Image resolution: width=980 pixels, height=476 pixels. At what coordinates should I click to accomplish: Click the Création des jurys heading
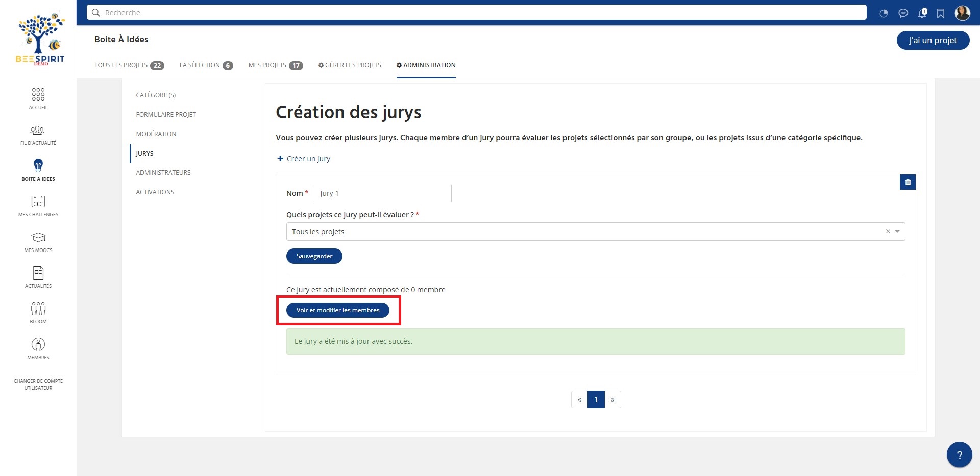click(x=349, y=112)
